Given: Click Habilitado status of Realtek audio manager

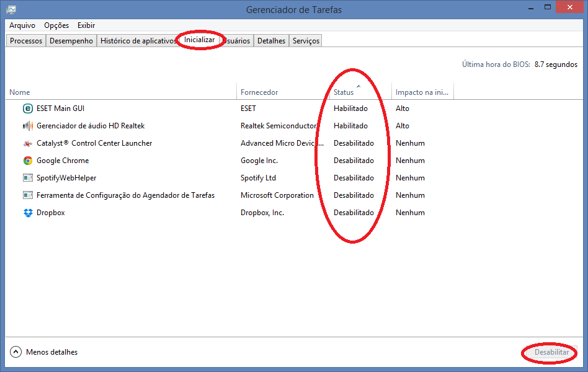Looking at the screenshot, I should click(350, 126).
